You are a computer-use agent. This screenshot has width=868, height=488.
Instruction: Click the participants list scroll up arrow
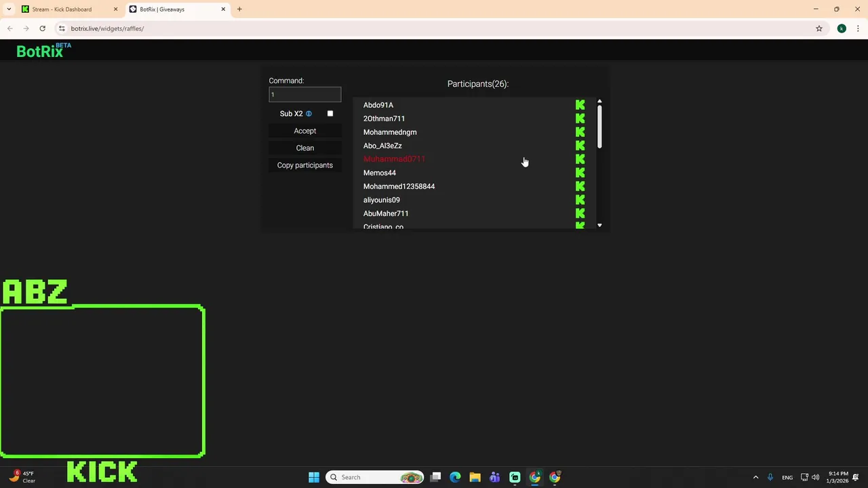(599, 102)
